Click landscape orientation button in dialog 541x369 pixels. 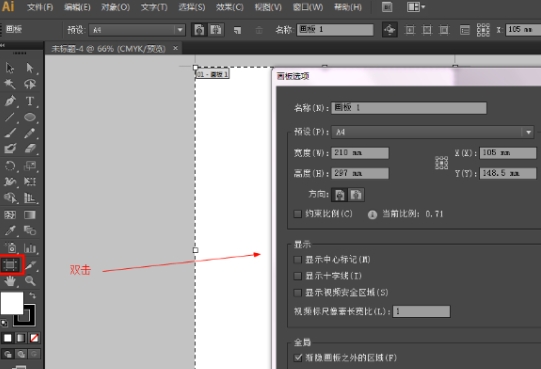356,195
